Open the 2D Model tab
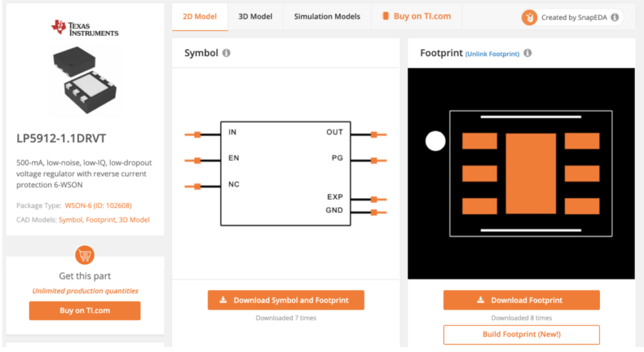 click(199, 17)
